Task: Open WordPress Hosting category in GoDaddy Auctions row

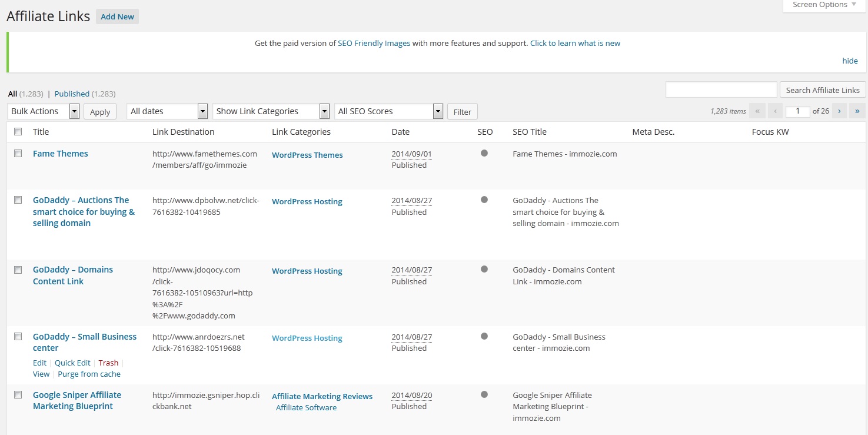Action: click(x=307, y=201)
